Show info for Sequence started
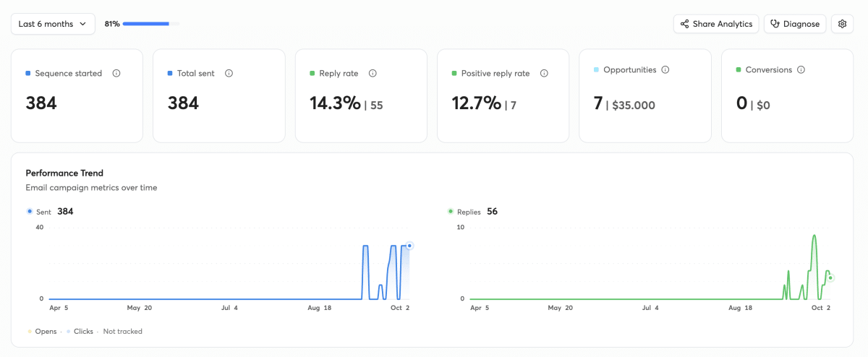 (x=116, y=73)
